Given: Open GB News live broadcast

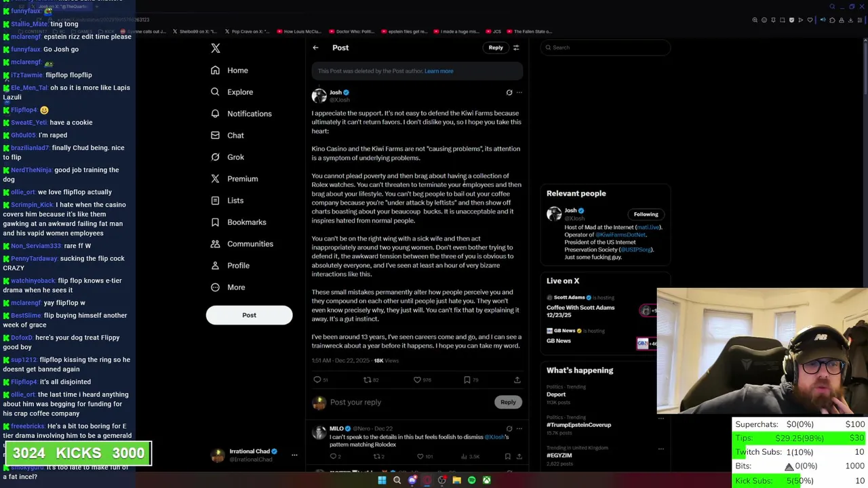Looking at the screenshot, I should click(x=559, y=341).
